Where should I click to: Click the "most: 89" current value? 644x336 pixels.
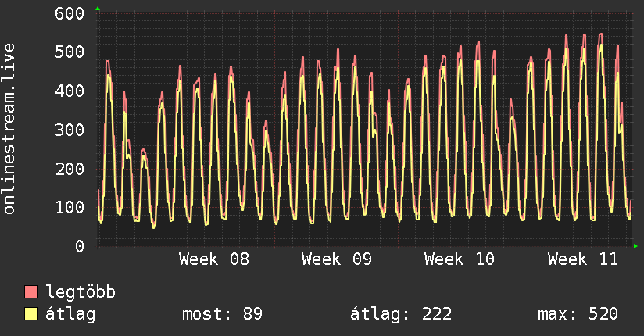coord(222,314)
